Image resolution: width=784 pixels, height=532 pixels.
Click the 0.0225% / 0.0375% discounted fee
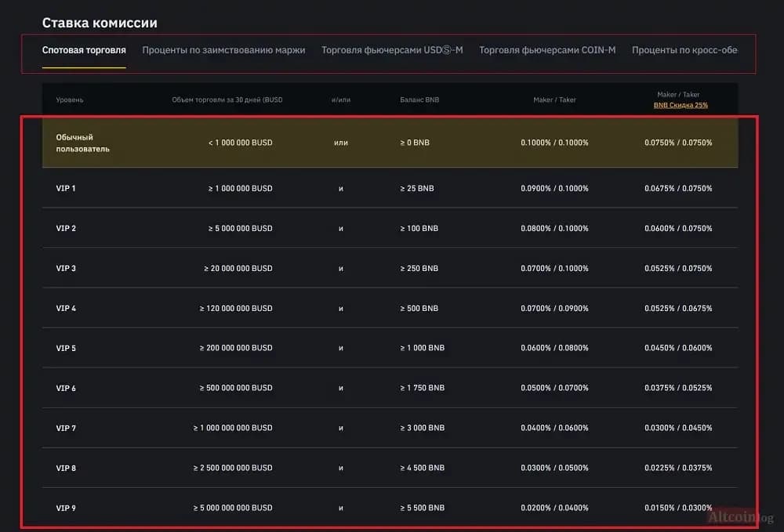pos(678,468)
